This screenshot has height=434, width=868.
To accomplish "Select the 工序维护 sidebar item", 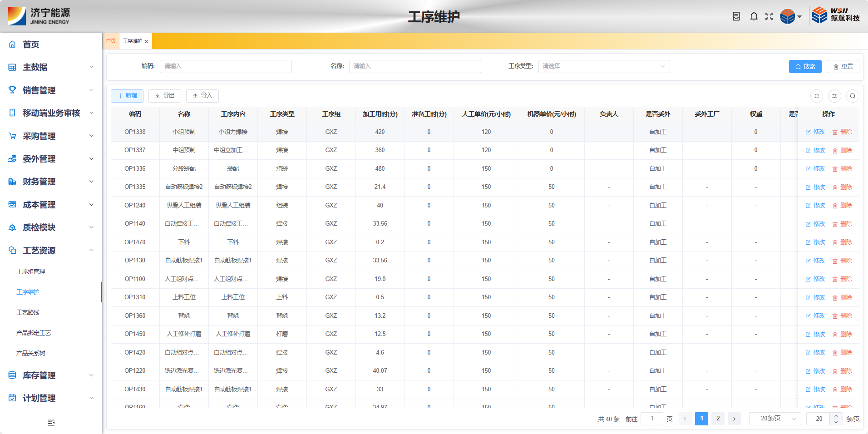I will [x=28, y=292].
